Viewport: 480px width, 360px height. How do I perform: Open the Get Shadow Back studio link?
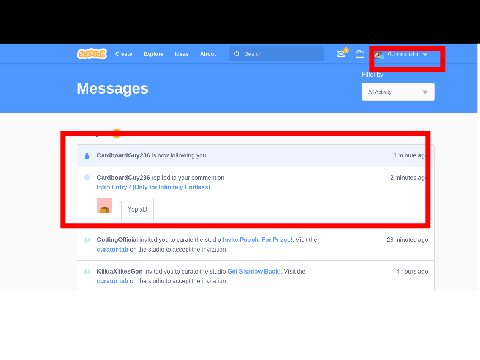pos(254,271)
